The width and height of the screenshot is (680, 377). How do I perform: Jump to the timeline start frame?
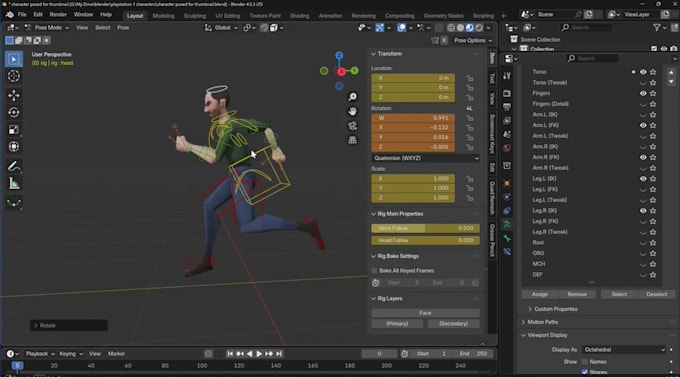(230, 354)
